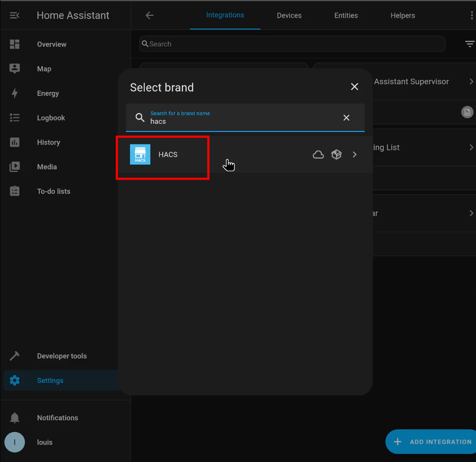Open Energy in the sidebar
The image size is (476, 462).
pyautogui.click(x=65, y=93)
